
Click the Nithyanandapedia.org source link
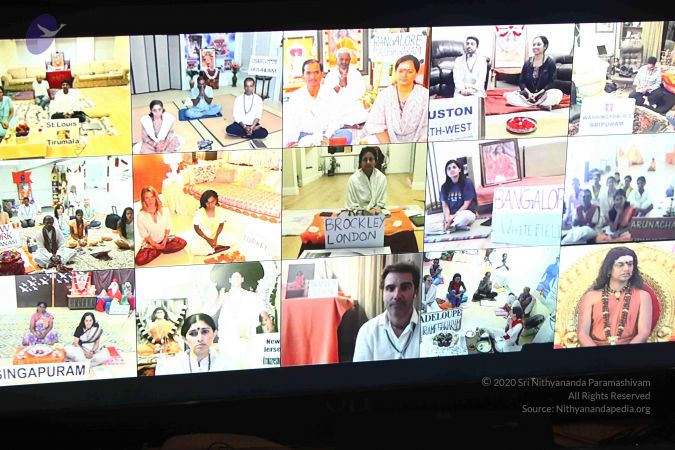click(585, 409)
